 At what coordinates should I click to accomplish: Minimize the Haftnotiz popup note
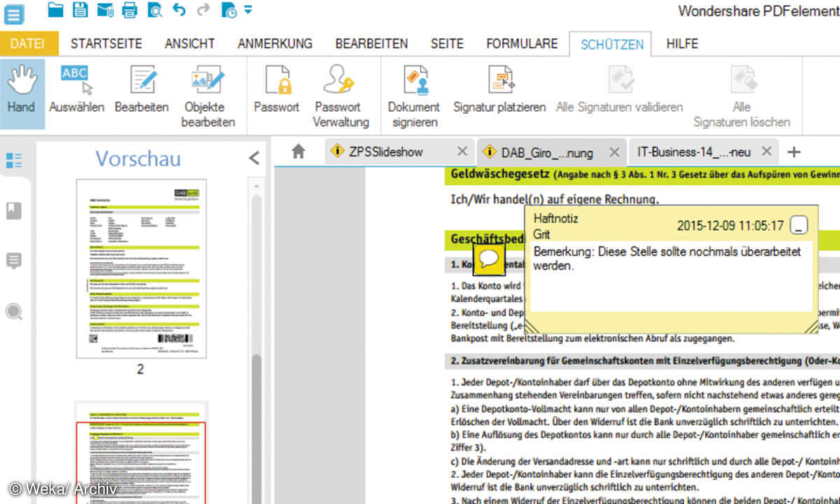[799, 225]
